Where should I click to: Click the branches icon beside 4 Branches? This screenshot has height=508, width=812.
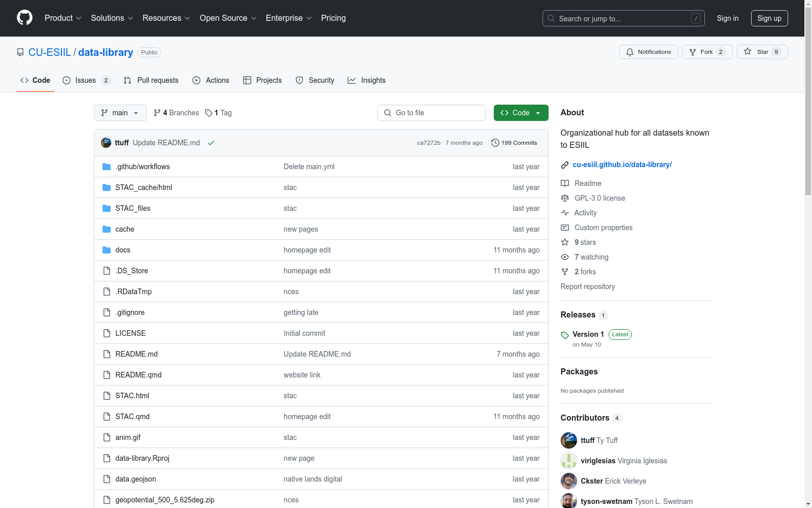point(157,113)
